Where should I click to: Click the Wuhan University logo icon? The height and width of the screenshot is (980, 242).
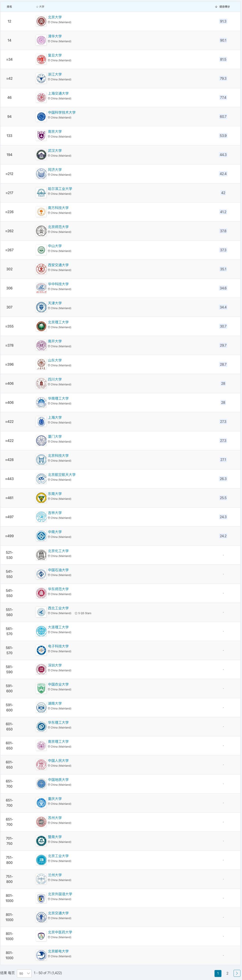(41, 155)
